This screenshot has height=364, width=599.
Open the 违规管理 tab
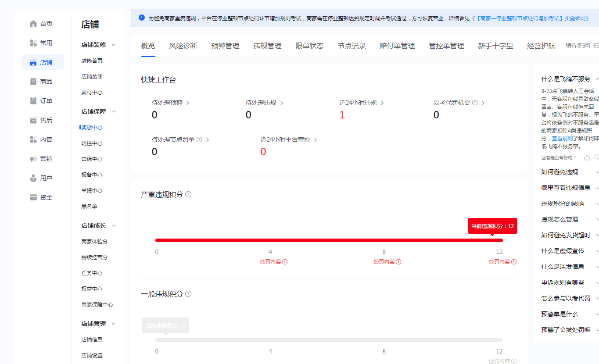pos(267,46)
